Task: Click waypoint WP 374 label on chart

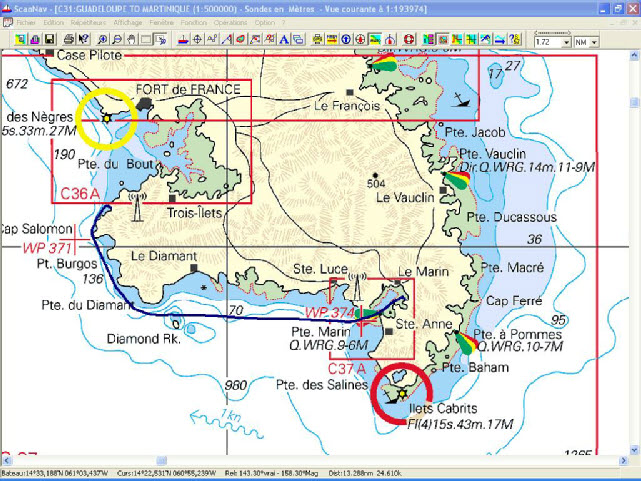Action: click(x=329, y=313)
